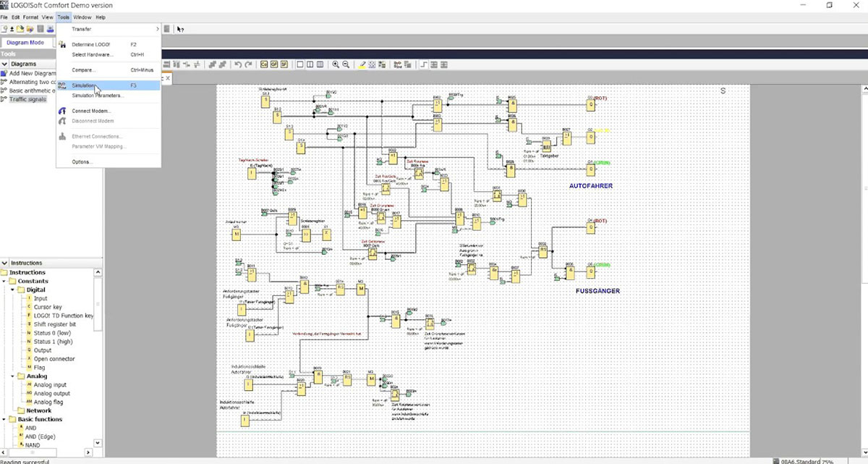
Task: Click the save toolbar icon
Action: [x=41, y=29]
